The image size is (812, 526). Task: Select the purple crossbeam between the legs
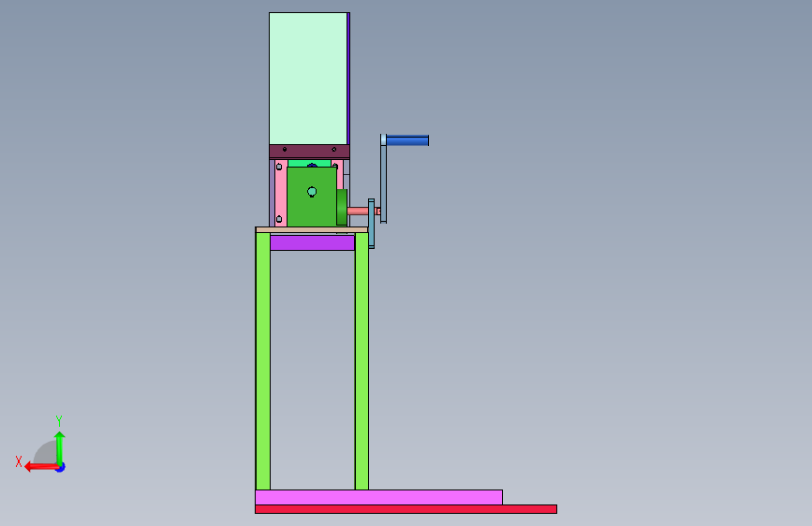click(x=312, y=242)
